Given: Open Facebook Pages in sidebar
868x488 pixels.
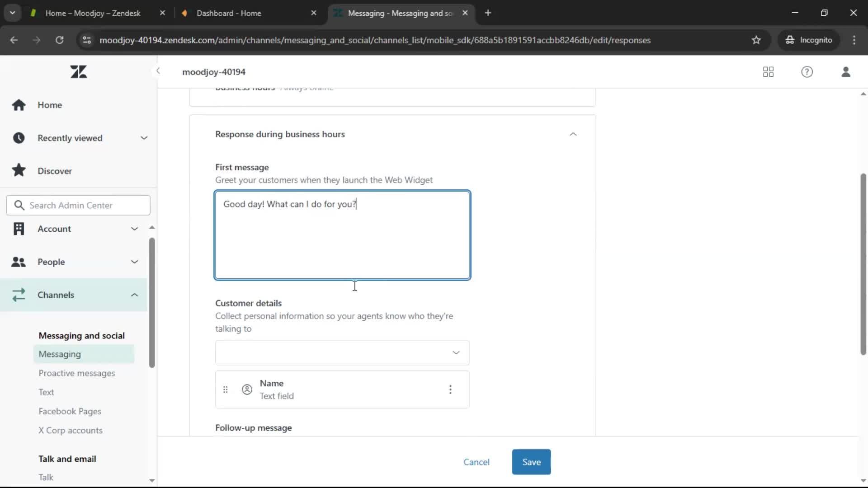Looking at the screenshot, I should [70, 411].
